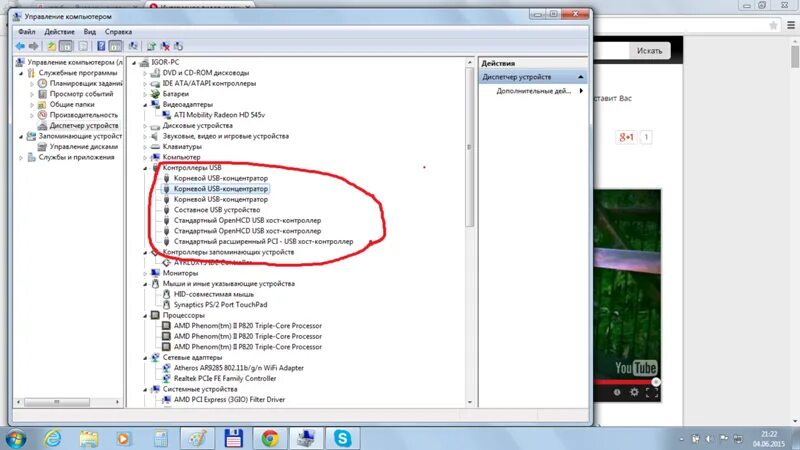Screen dimensions: 800x450
Task: Open the Справка menu
Action: pyautogui.click(x=118, y=32)
